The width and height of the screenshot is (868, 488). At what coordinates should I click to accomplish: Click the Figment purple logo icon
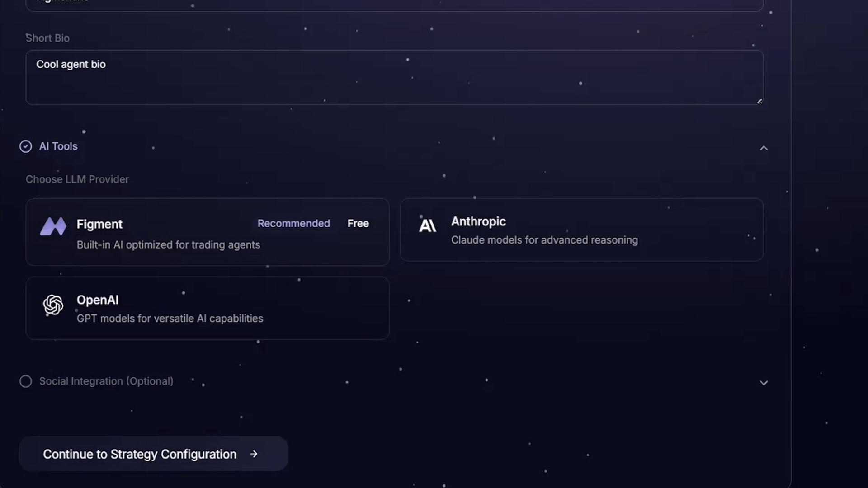pos(53,226)
